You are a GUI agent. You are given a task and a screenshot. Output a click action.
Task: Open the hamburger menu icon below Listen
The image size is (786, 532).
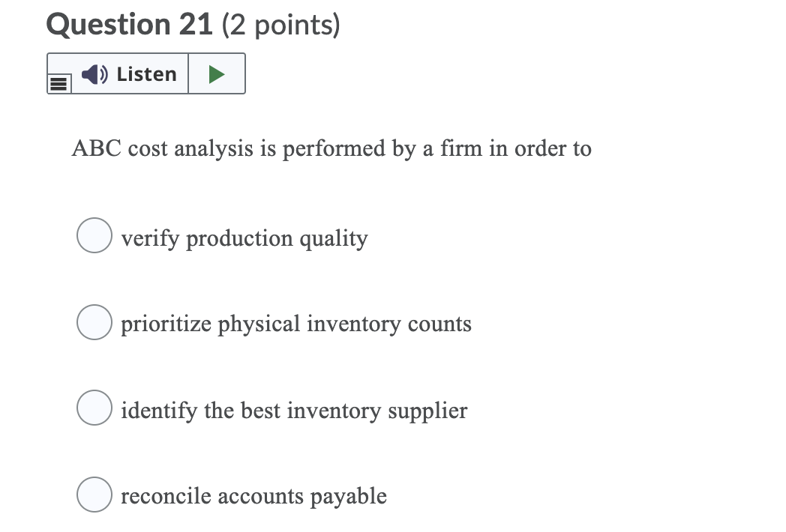pyautogui.click(x=59, y=82)
